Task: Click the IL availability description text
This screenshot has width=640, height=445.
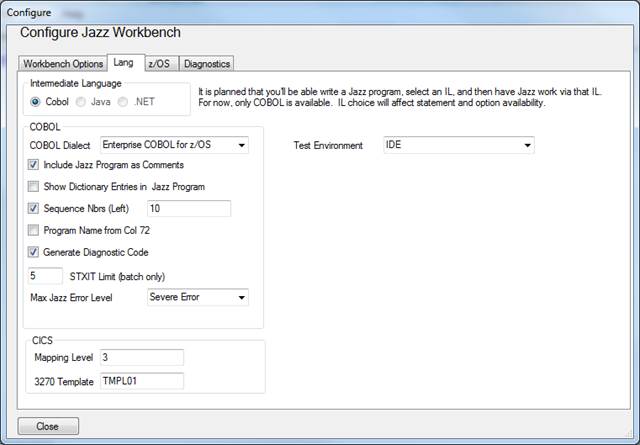Action: pyautogui.click(x=400, y=97)
